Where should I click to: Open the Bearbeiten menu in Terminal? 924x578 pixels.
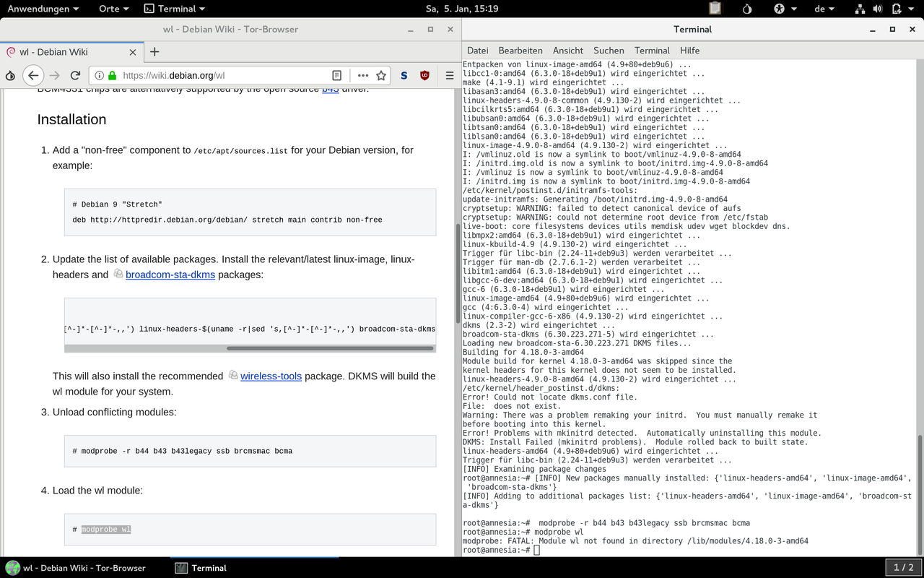[520, 51]
